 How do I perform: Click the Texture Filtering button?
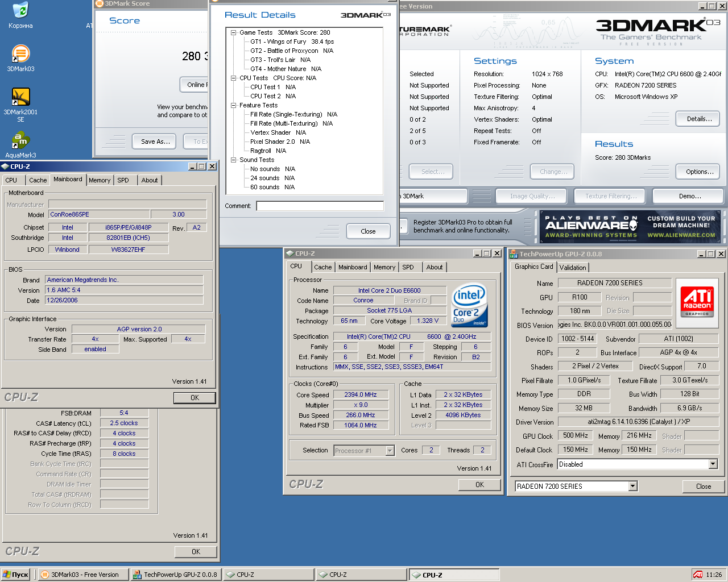click(x=611, y=196)
